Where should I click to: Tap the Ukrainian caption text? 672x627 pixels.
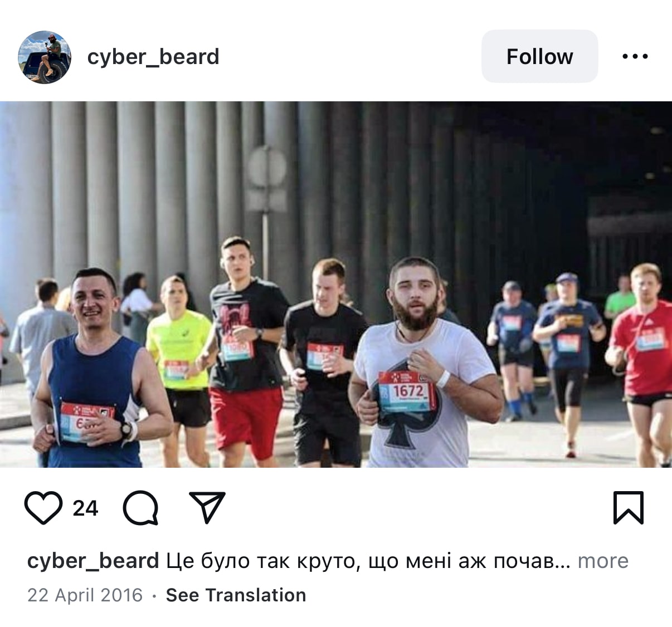369,561
